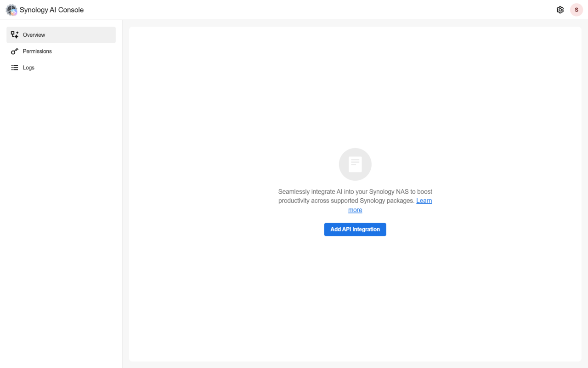Click the Logs list icon

15,68
